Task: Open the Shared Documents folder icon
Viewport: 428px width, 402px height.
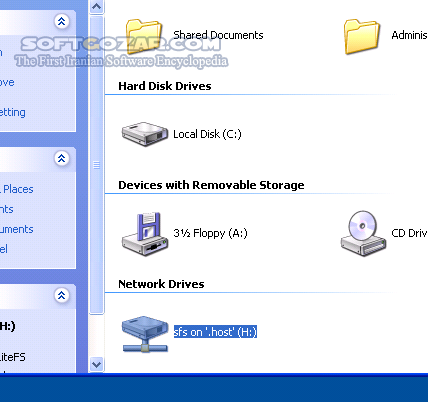Action: tap(144, 37)
